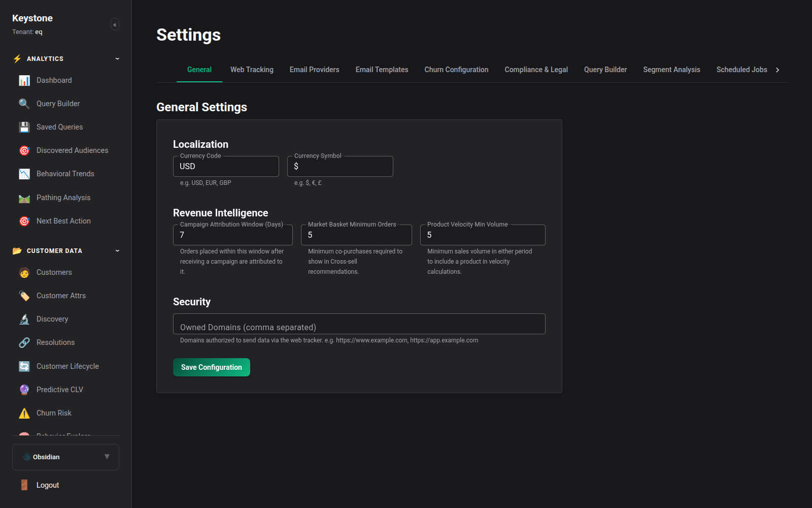This screenshot has height=508, width=812.
Task: Open Next Best Action text link
Action: click(63, 221)
